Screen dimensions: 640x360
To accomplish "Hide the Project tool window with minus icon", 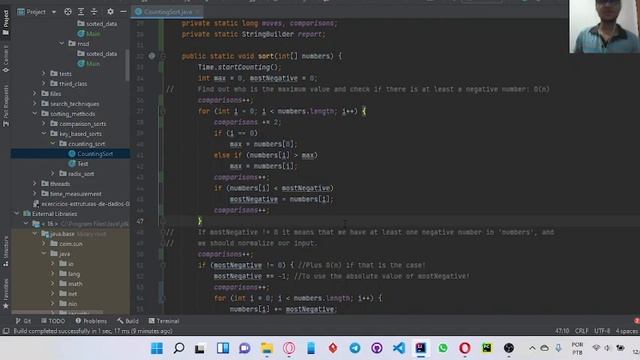I will [123, 12].
